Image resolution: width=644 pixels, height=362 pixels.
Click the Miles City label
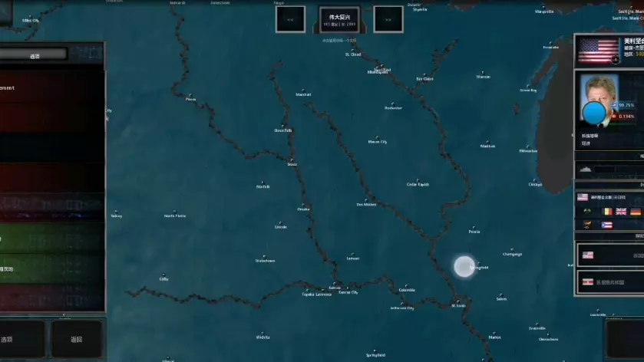pos(31,21)
